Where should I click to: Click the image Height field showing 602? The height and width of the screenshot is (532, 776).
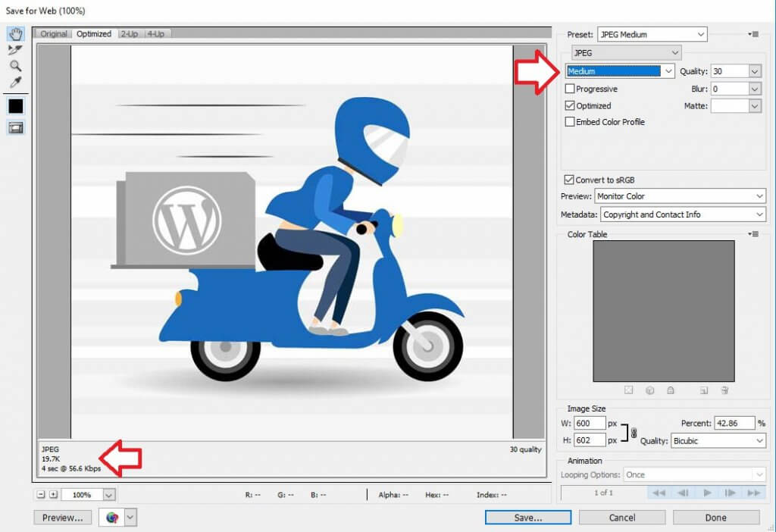[590, 440]
